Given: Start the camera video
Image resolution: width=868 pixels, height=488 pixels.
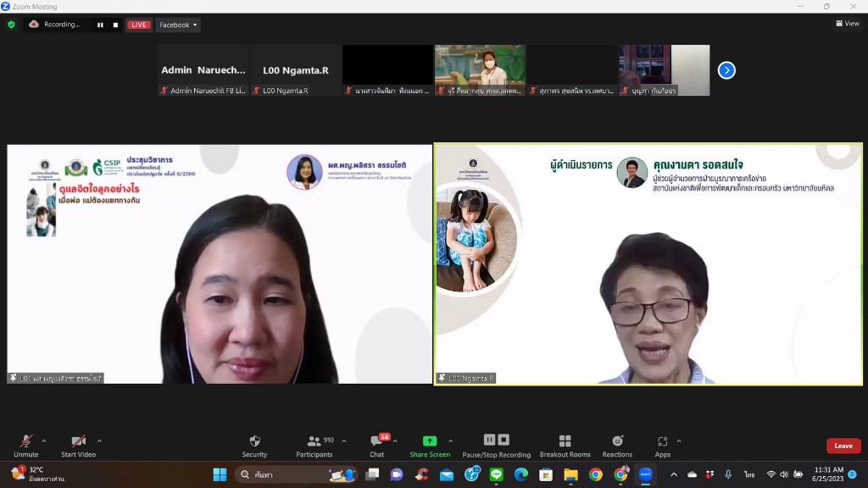Looking at the screenshot, I should pyautogui.click(x=78, y=446).
